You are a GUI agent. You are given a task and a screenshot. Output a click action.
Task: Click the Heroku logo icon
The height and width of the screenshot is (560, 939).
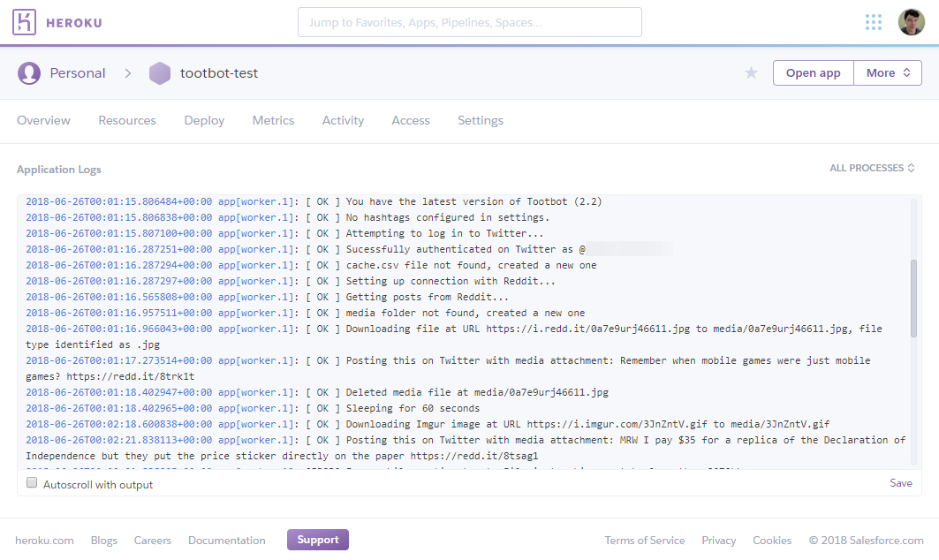[25, 22]
